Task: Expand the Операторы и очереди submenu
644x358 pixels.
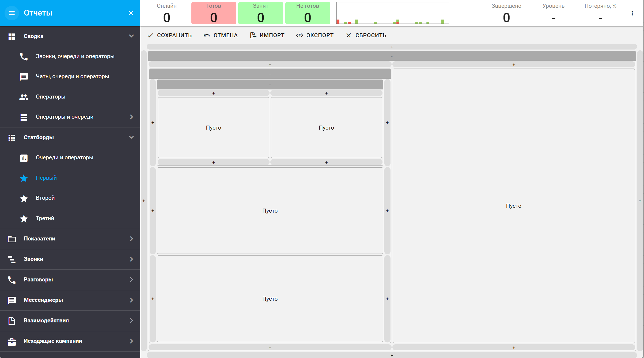Action: pos(131,117)
